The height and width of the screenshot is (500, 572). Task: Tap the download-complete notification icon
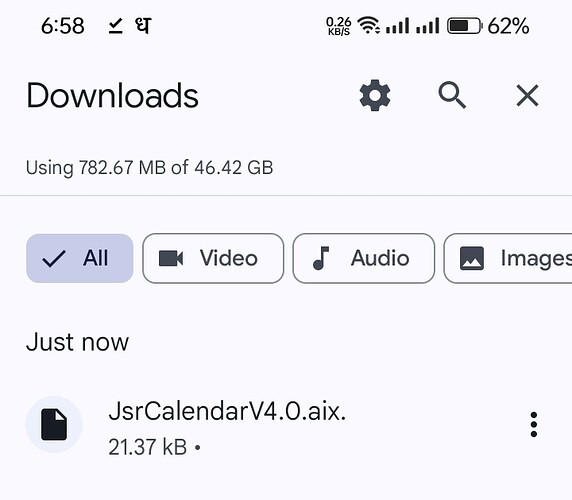(116, 26)
